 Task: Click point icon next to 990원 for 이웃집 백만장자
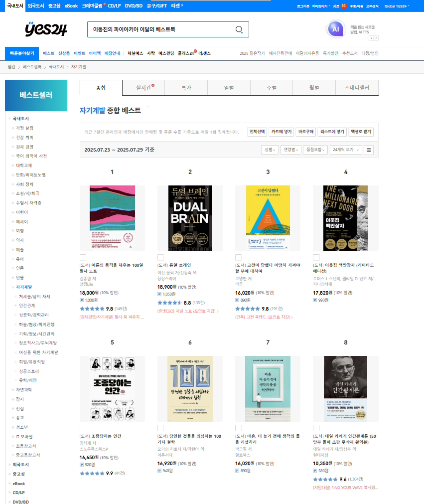(315, 300)
